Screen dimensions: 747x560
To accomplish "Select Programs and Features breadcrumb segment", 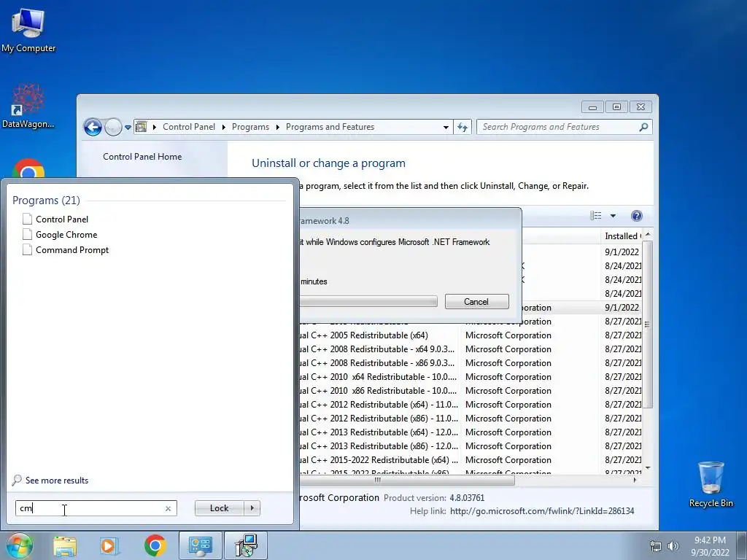I will pos(330,127).
